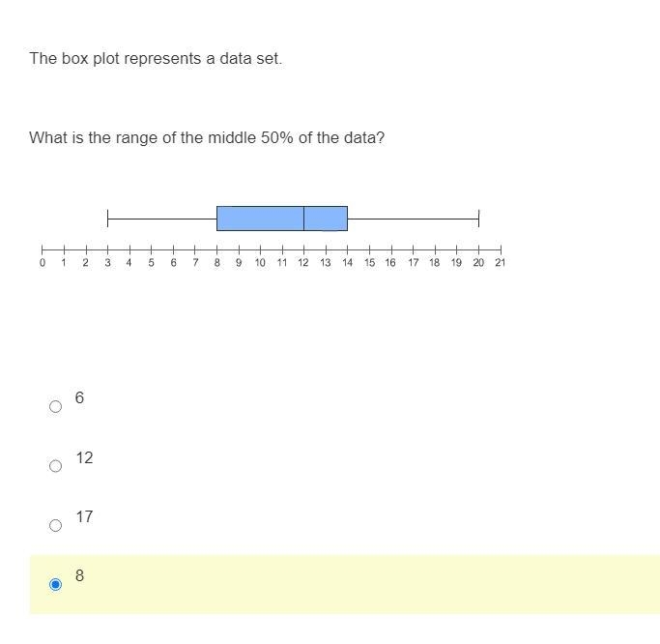Choose the radio button next to 17
660x644 pixels.
[55, 525]
